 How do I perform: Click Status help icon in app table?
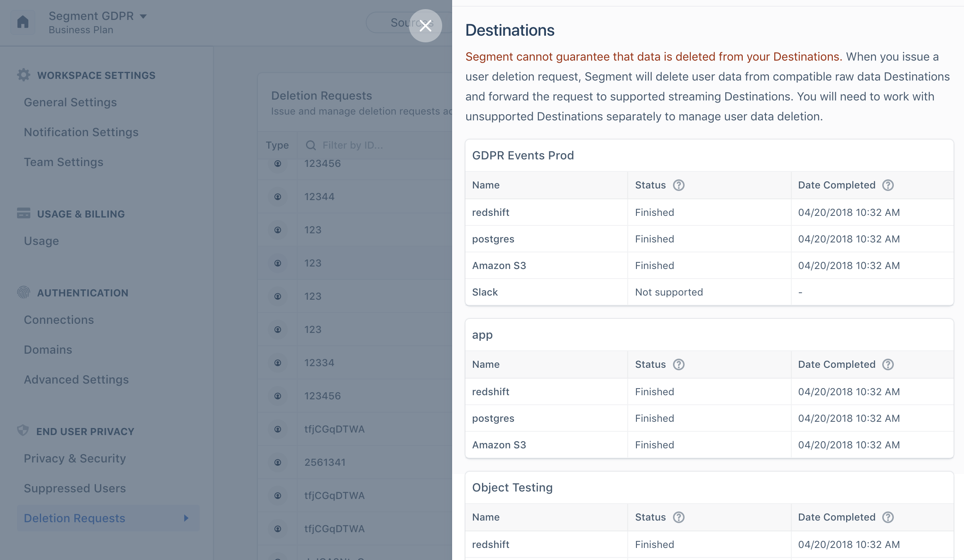click(x=678, y=364)
